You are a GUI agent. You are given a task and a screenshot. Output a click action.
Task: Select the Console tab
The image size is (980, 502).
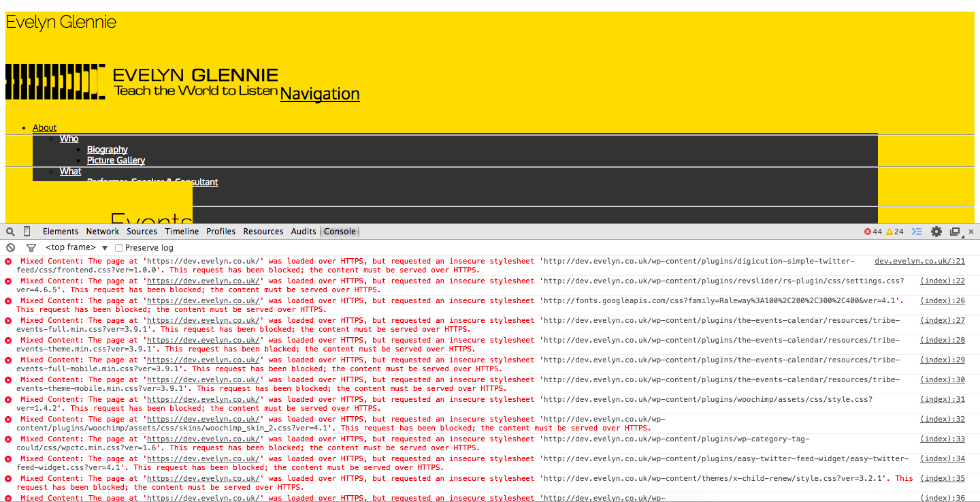tap(340, 232)
